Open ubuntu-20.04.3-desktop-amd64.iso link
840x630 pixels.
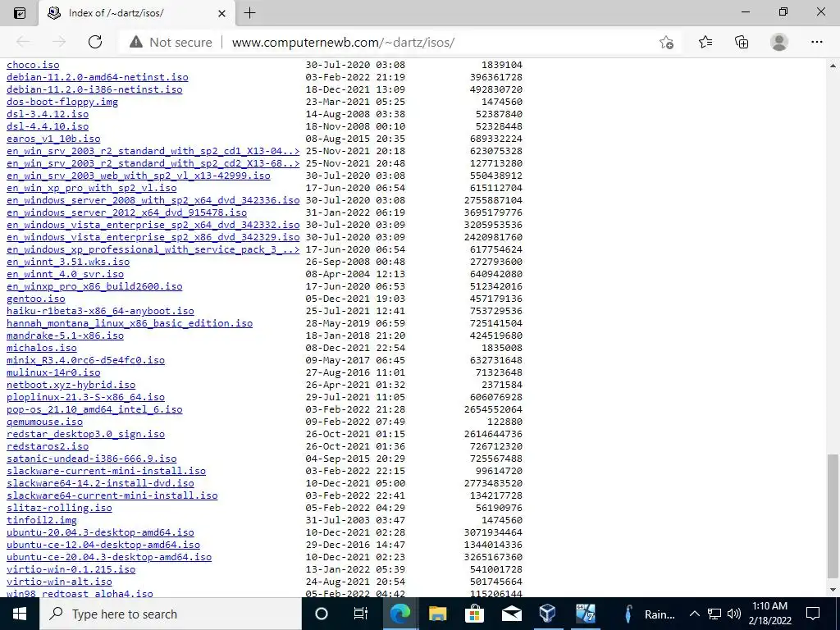pos(100,533)
